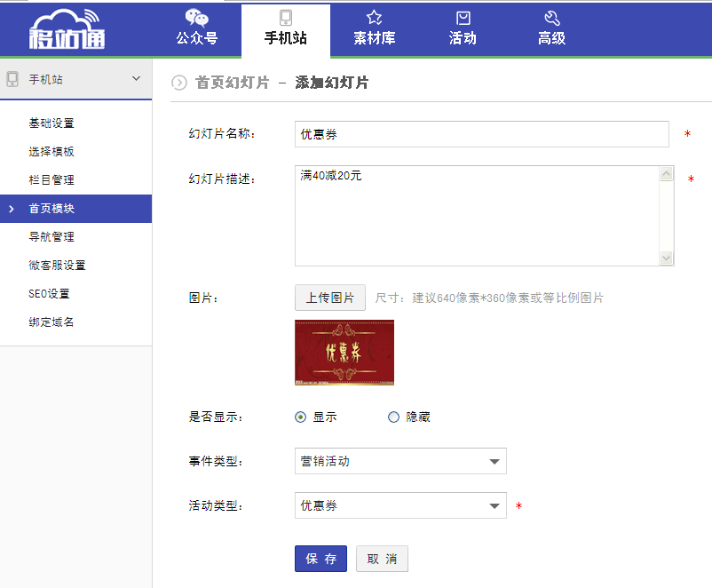
Task: Collapse the 手机站 sidebar section
Action: click(x=136, y=79)
